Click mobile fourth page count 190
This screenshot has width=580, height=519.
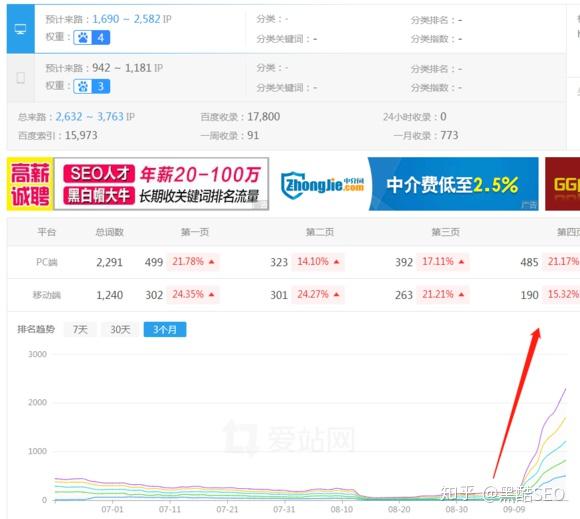[x=529, y=295]
